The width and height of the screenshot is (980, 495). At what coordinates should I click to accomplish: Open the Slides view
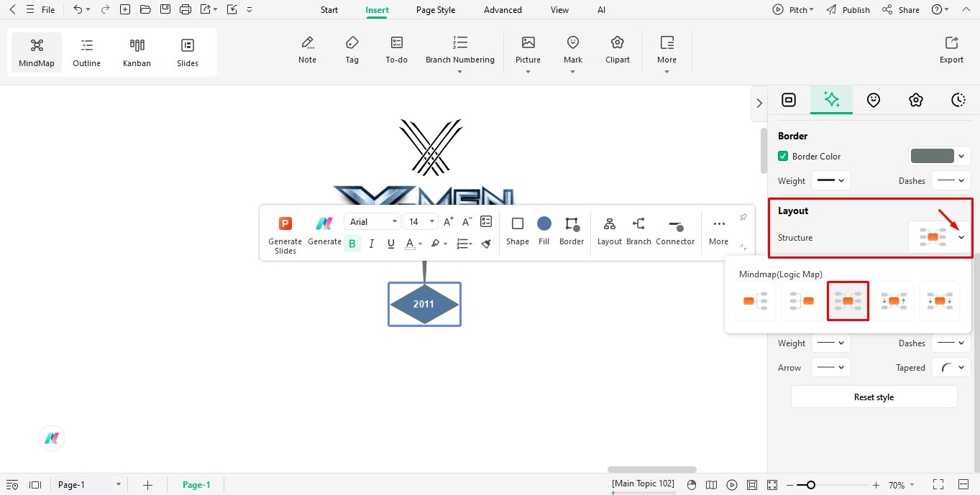pyautogui.click(x=188, y=52)
